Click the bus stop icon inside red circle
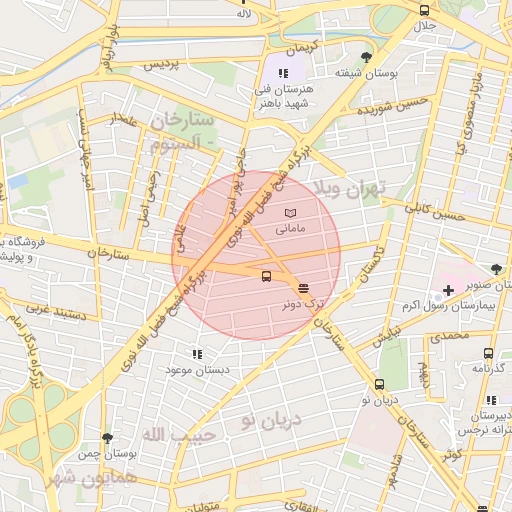 point(266,276)
